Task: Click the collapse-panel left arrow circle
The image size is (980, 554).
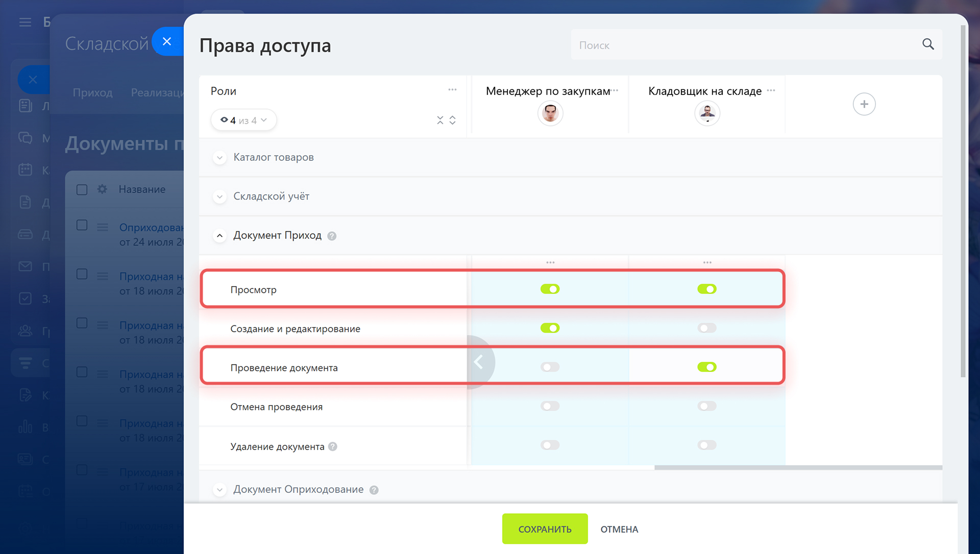Action: 479,362
